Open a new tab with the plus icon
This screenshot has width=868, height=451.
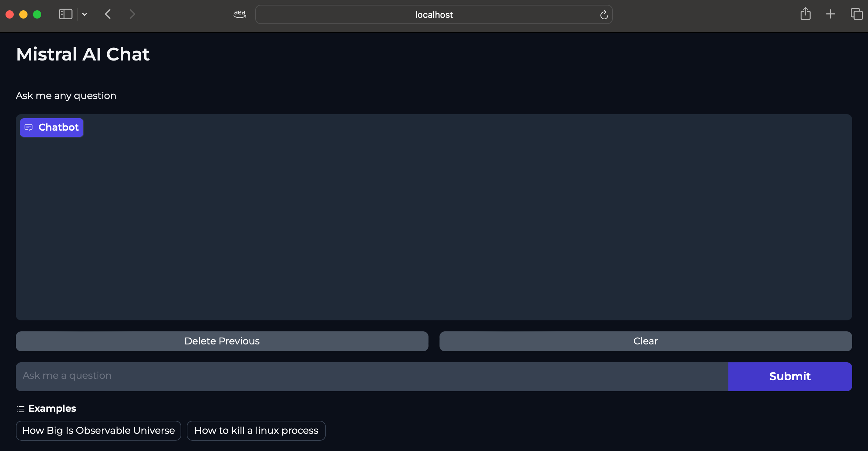pos(831,14)
